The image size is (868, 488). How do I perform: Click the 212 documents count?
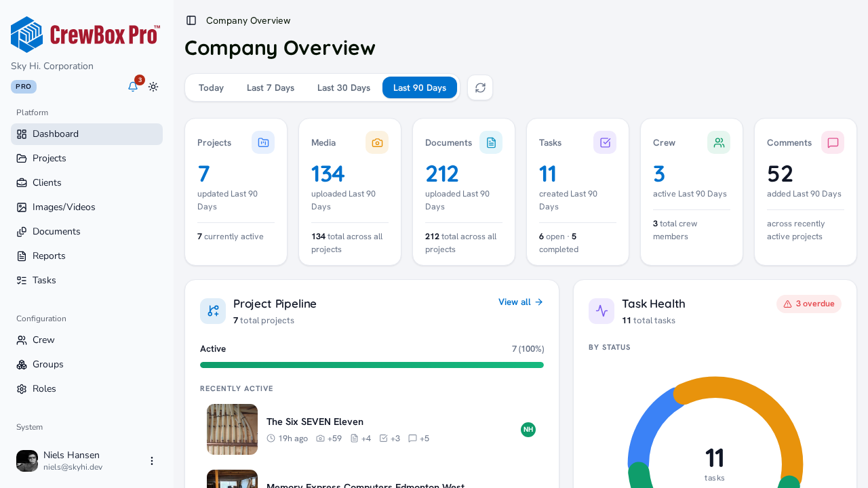(x=442, y=174)
